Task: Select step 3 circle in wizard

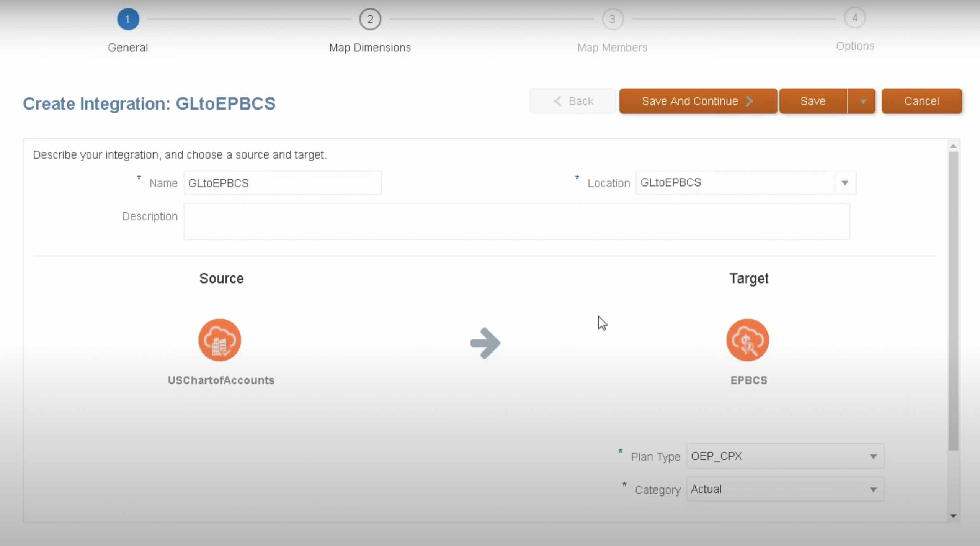Action: coord(612,19)
